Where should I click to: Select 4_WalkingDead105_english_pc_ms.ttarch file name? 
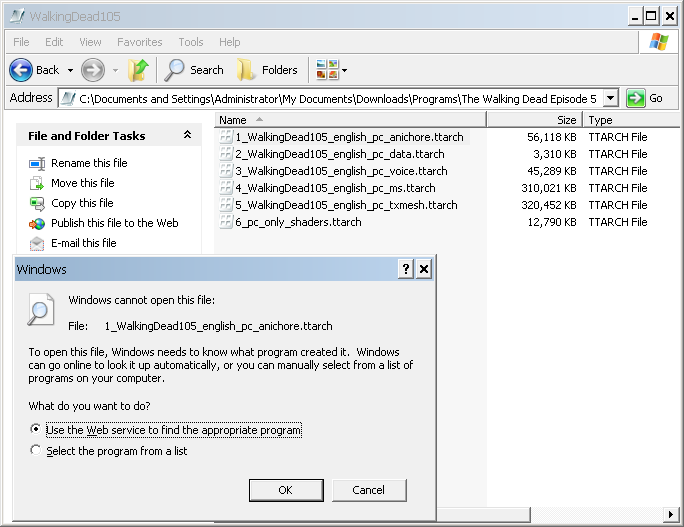(335, 188)
